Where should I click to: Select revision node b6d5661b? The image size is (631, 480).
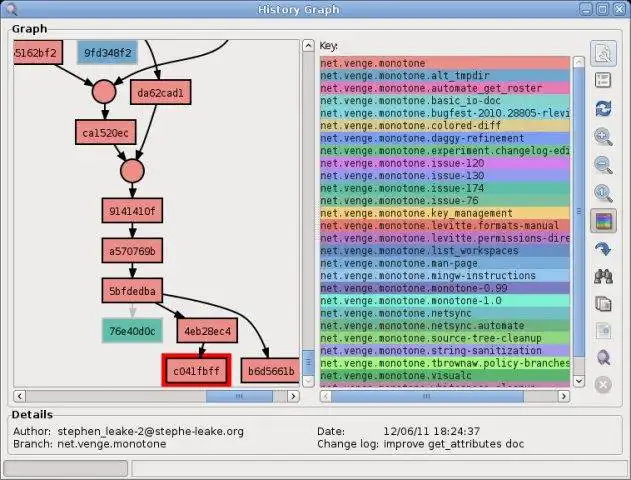270,371
